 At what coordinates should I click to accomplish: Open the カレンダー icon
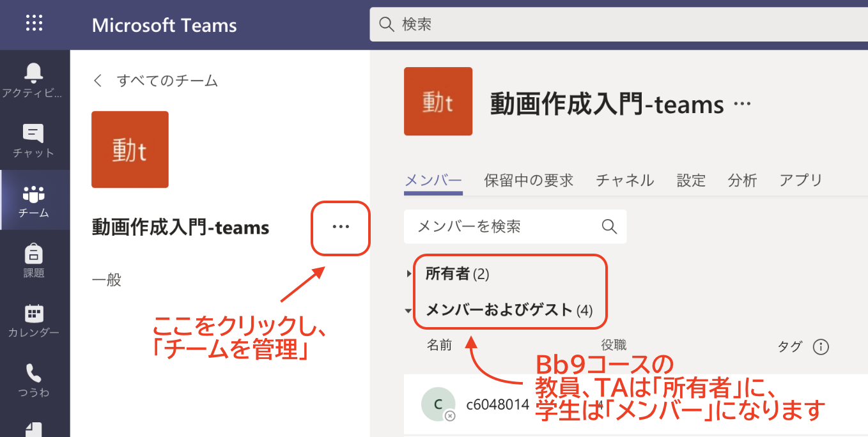[x=33, y=314]
